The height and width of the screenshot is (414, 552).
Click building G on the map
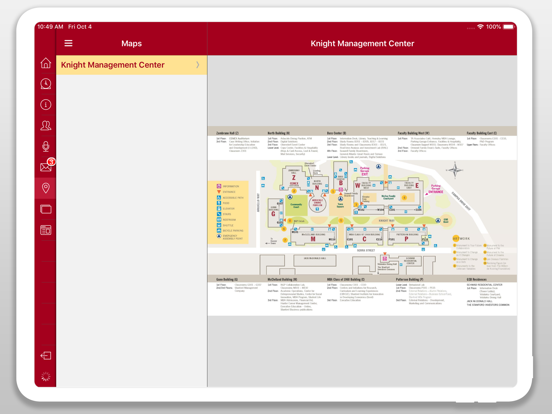pos(275,213)
